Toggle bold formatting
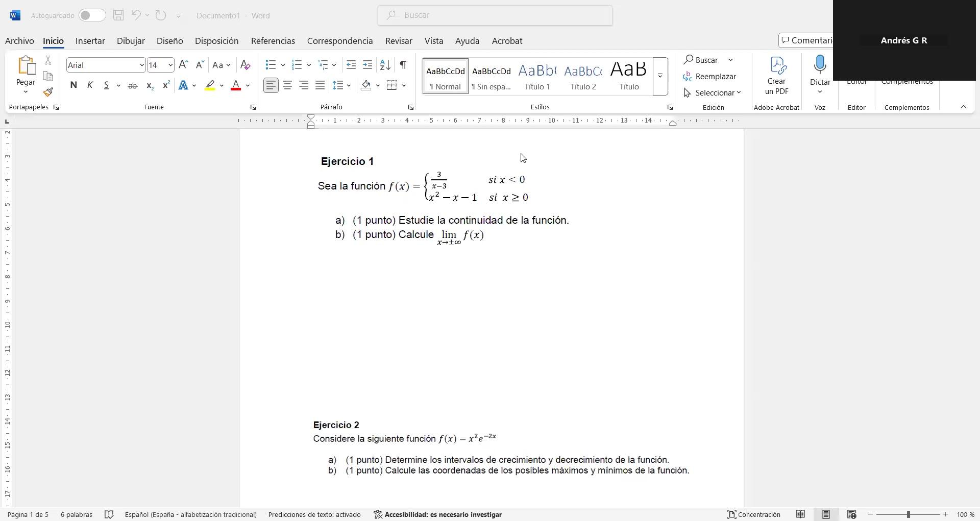This screenshot has width=980, height=521. tap(73, 85)
